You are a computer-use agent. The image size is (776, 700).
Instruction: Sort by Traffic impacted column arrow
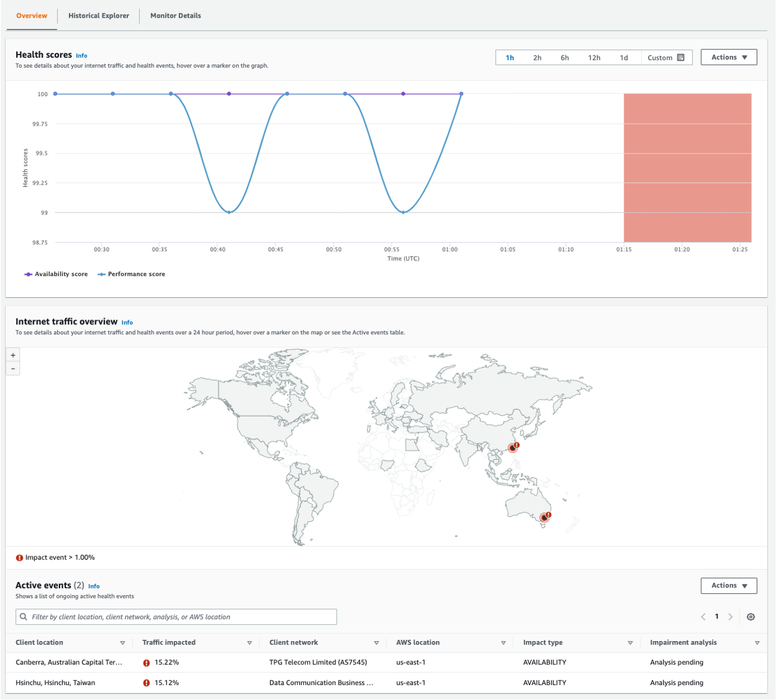(x=249, y=643)
